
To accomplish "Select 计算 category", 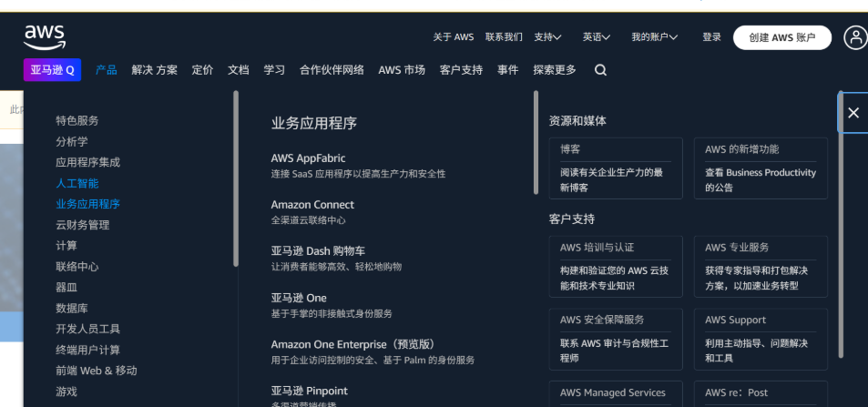I will pos(66,246).
